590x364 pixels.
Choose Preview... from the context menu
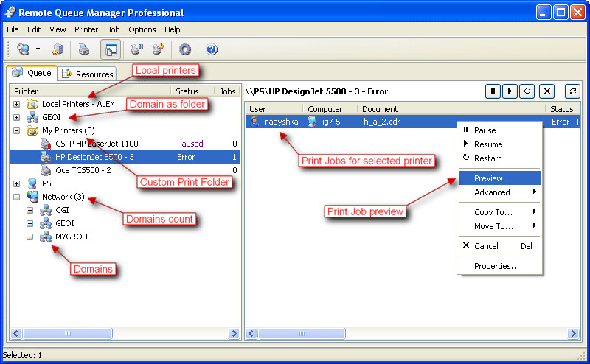click(x=492, y=178)
